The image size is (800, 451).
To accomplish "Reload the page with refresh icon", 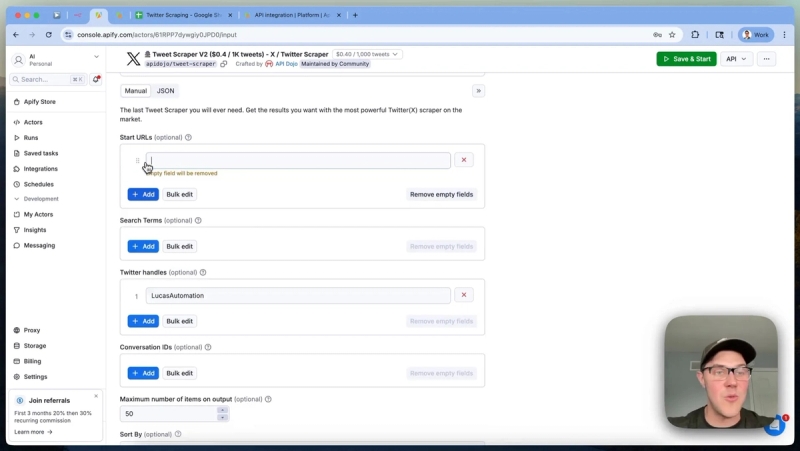I will pyautogui.click(x=48, y=35).
